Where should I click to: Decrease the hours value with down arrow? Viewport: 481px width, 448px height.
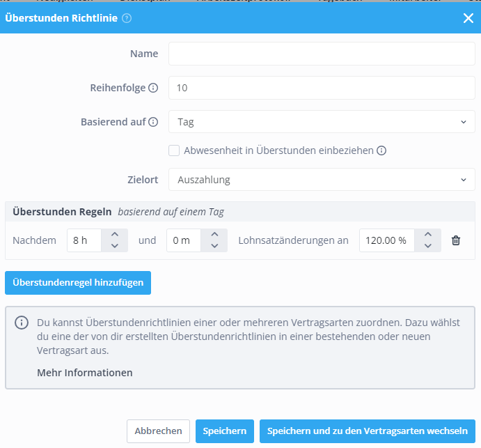(x=115, y=246)
